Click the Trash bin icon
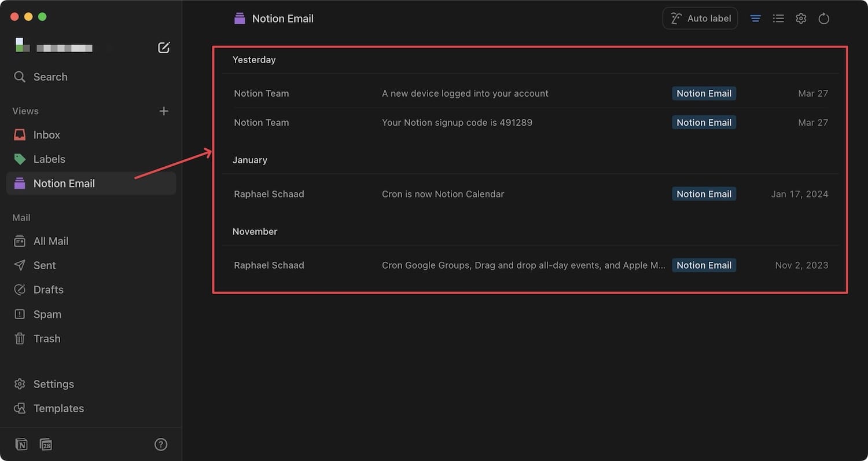Viewport: 868px width, 461px height. coord(20,339)
